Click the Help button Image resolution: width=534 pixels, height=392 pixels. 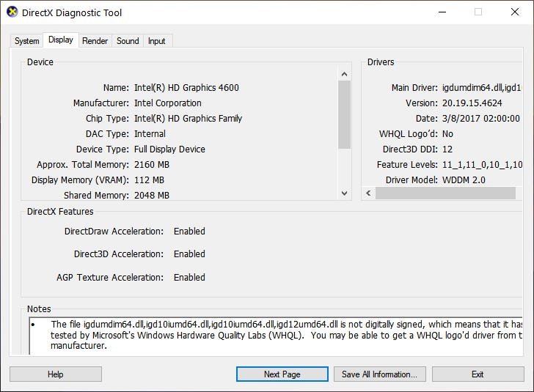click(56, 374)
